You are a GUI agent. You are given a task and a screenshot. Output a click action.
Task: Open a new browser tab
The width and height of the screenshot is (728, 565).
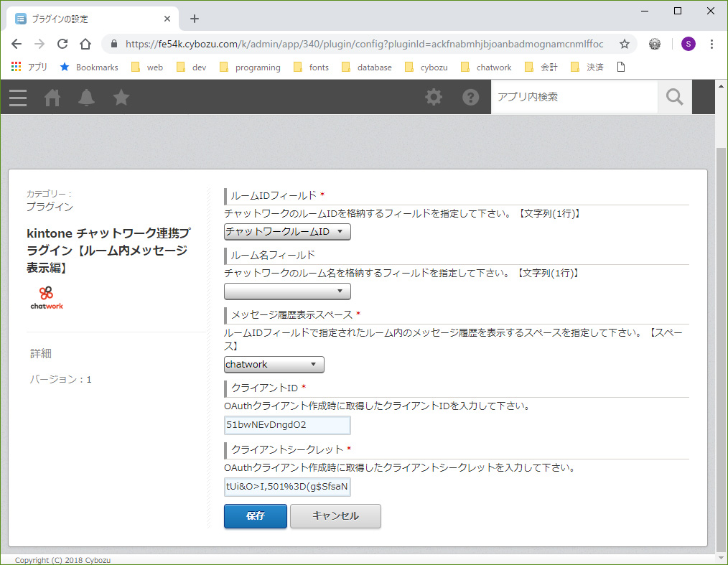tap(195, 19)
